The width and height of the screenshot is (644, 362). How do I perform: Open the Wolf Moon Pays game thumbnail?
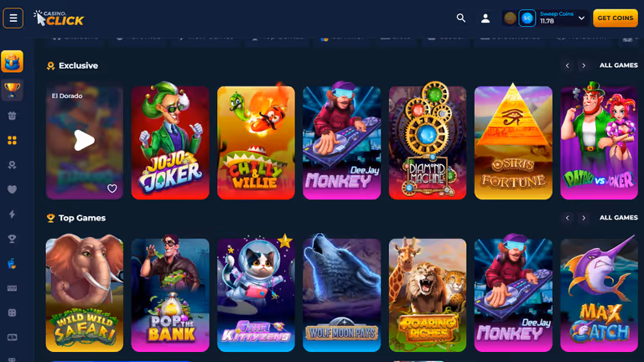click(342, 293)
